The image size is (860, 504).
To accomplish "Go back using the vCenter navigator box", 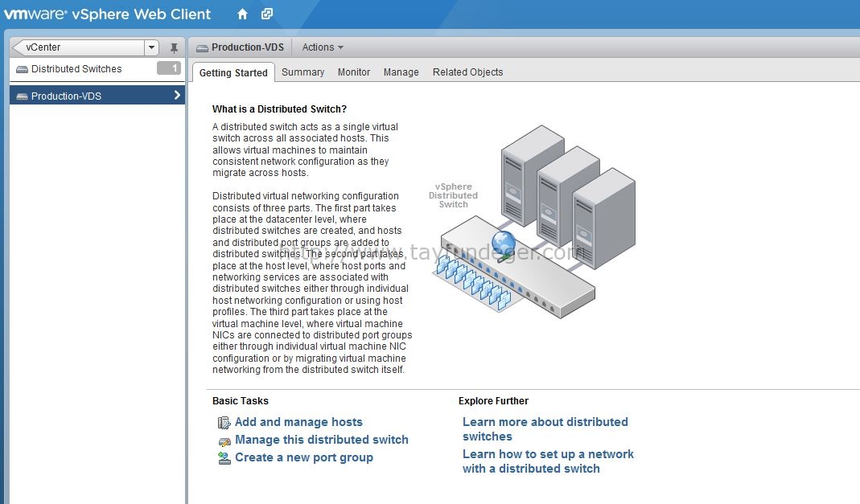I will tap(78, 47).
